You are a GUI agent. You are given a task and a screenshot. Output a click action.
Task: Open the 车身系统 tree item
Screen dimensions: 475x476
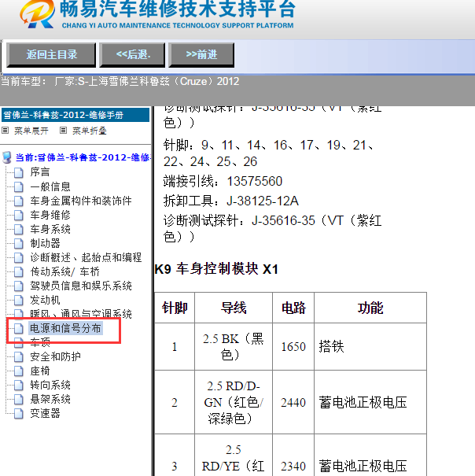pyautogui.click(x=50, y=229)
